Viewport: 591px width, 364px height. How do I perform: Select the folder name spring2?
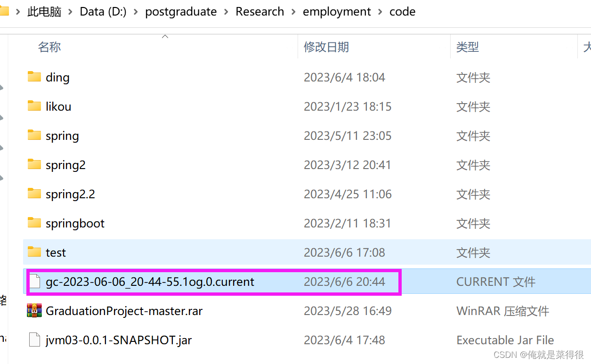65,165
